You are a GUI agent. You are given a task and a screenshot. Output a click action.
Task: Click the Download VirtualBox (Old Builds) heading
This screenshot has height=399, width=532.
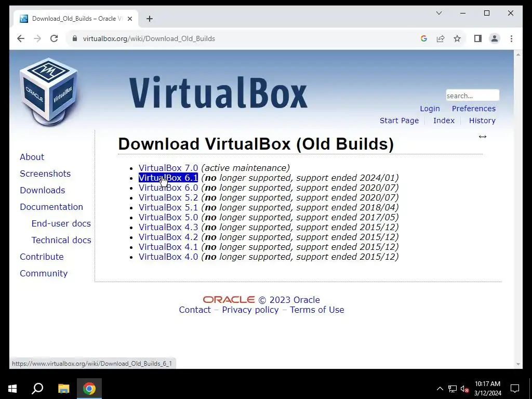click(256, 144)
